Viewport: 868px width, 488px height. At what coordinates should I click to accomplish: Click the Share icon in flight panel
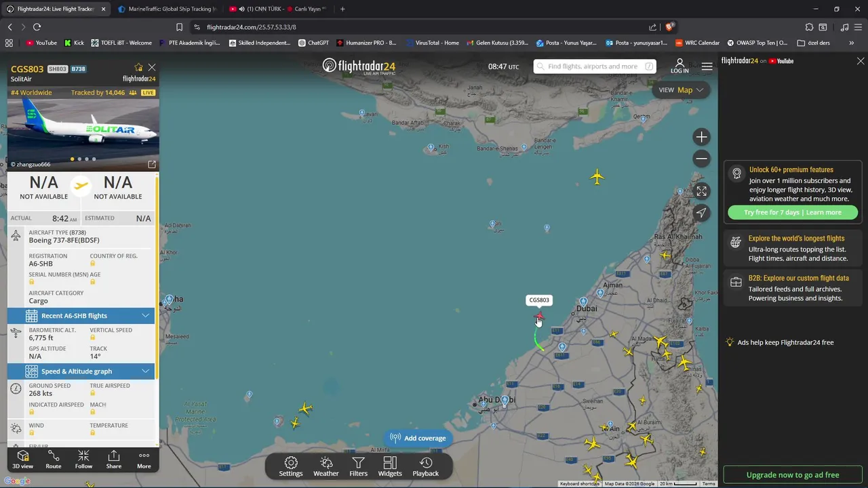click(x=114, y=460)
